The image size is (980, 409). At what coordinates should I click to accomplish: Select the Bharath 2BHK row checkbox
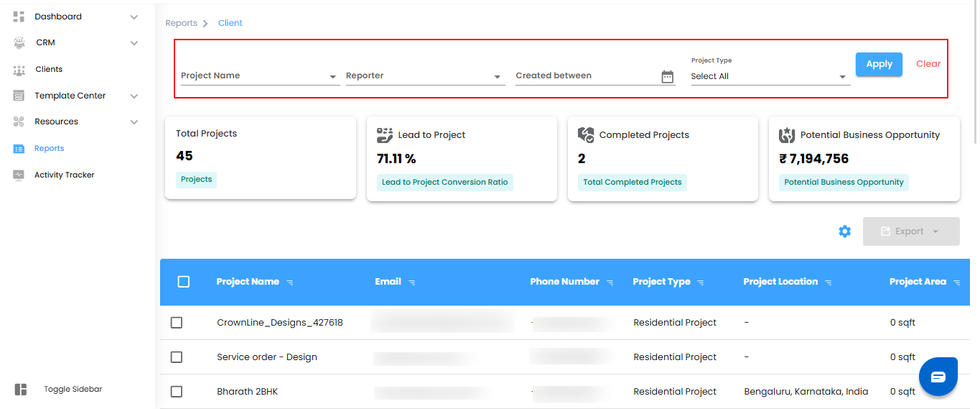point(177,392)
